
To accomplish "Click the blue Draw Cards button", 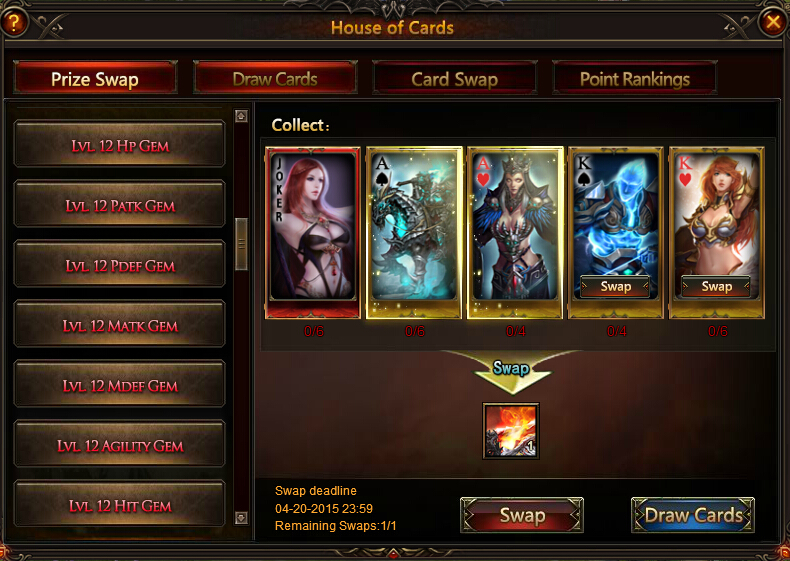I will point(693,515).
